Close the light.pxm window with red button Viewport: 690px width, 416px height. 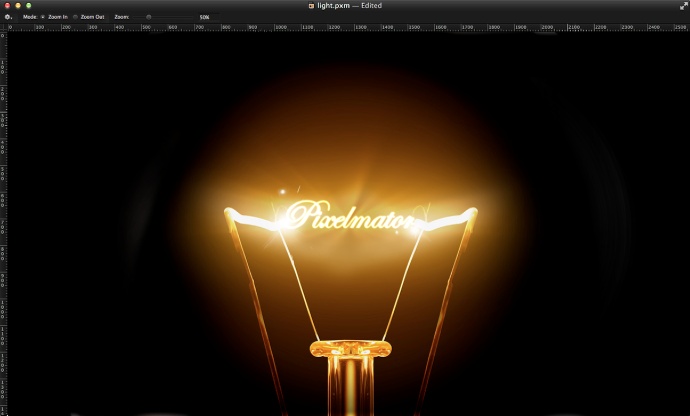coord(7,6)
